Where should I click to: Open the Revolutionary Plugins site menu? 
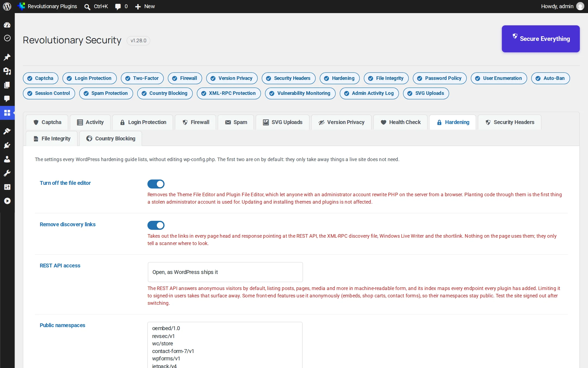point(48,6)
